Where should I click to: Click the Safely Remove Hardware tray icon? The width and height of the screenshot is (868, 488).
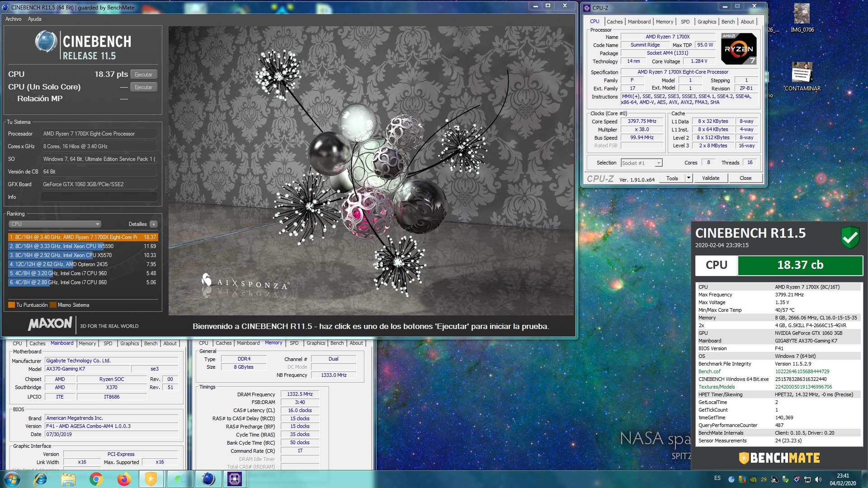[x=786, y=479]
